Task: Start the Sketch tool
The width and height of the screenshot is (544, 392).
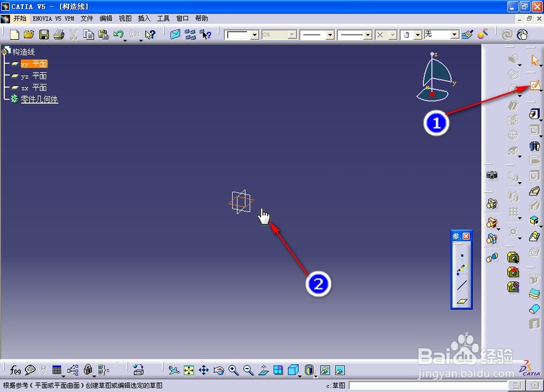Action: (x=535, y=85)
